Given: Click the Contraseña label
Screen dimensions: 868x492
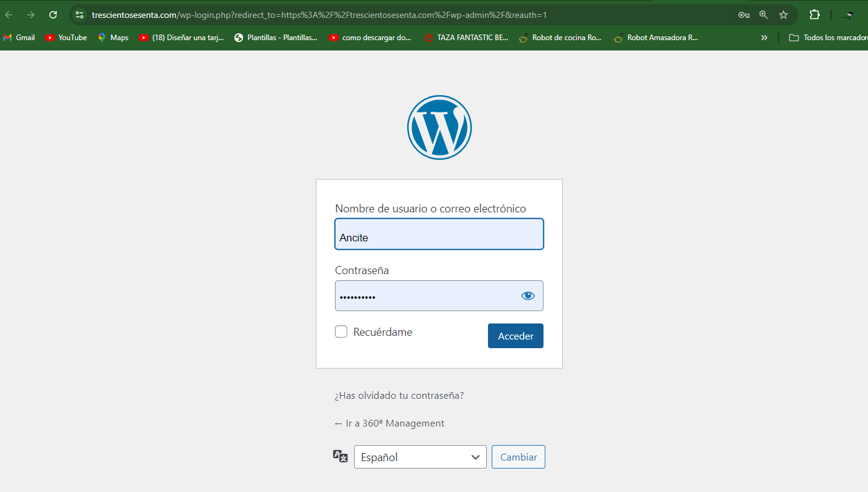Looking at the screenshot, I should (x=362, y=270).
